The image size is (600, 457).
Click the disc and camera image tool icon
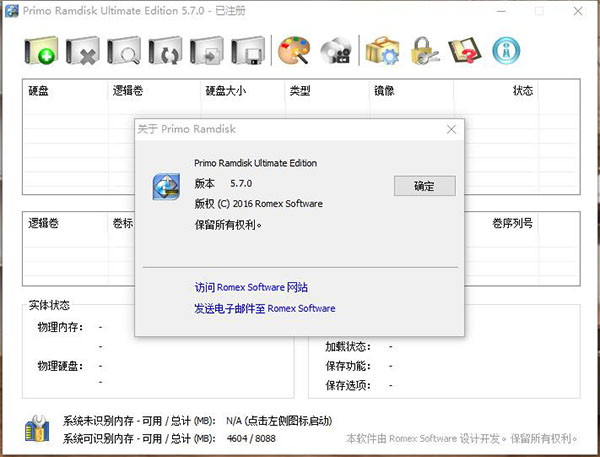click(335, 50)
